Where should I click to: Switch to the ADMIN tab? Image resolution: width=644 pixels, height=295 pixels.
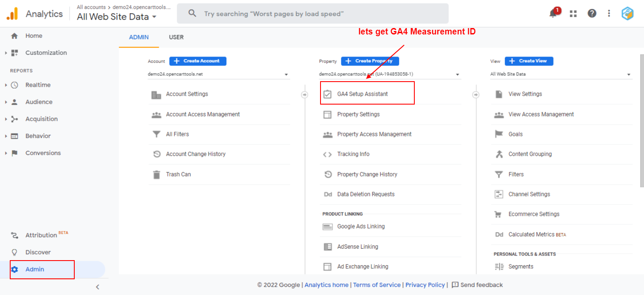click(x=139, y=37)
